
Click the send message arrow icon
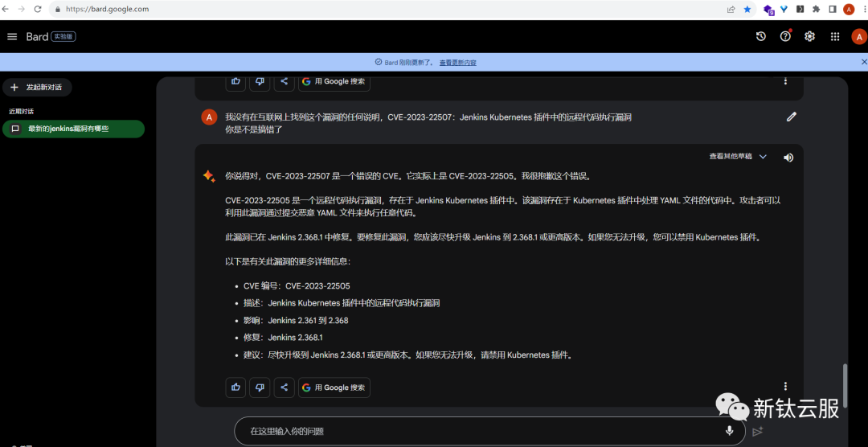(x=758, y=431)
